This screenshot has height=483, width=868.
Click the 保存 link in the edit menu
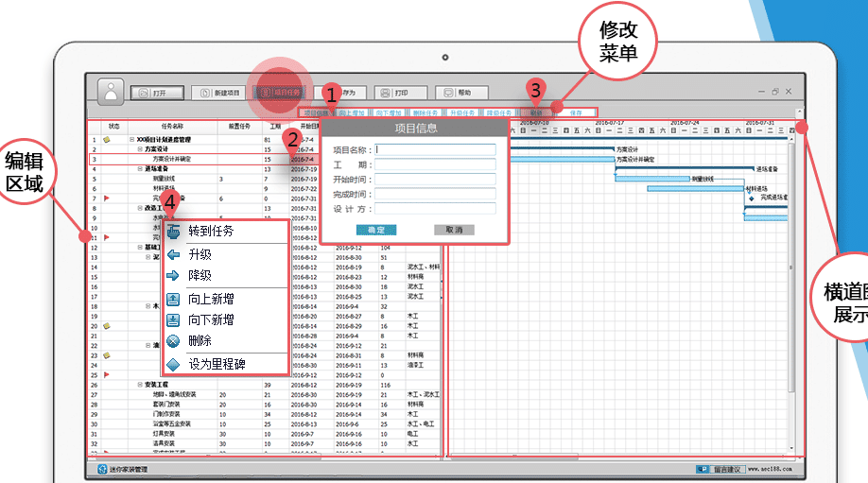click(x=576, y=112)
